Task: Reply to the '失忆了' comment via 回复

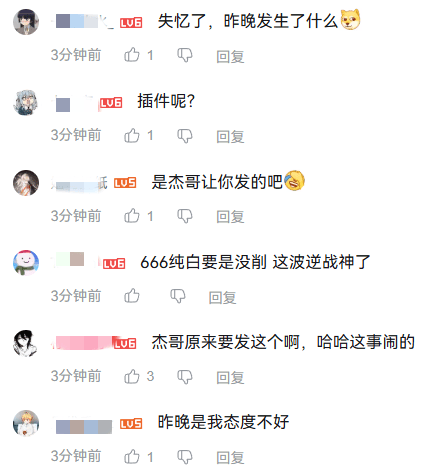Action: coord(230,56)
